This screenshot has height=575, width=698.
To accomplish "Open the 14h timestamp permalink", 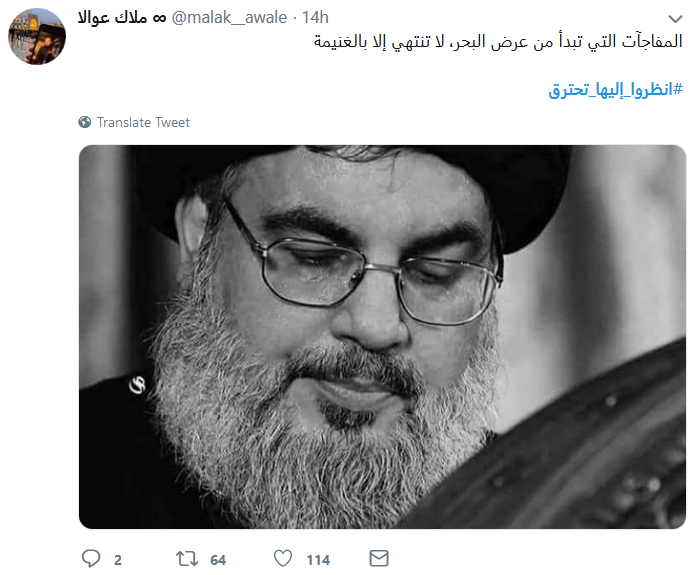I will point(315,18).
